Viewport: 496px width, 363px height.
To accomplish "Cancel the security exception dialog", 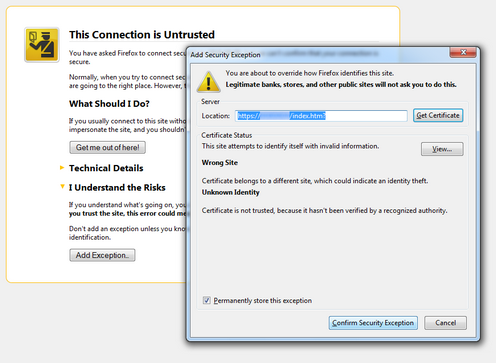I will (445, 323).
